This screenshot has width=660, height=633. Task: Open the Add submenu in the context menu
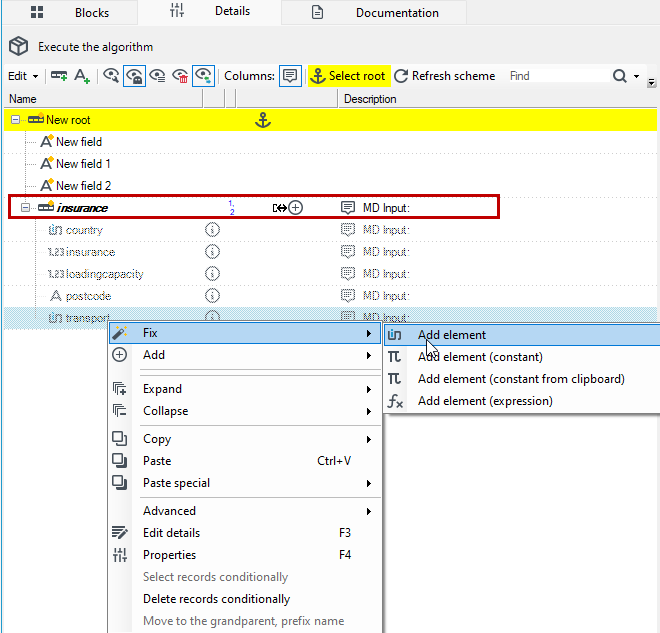[245, 355]
